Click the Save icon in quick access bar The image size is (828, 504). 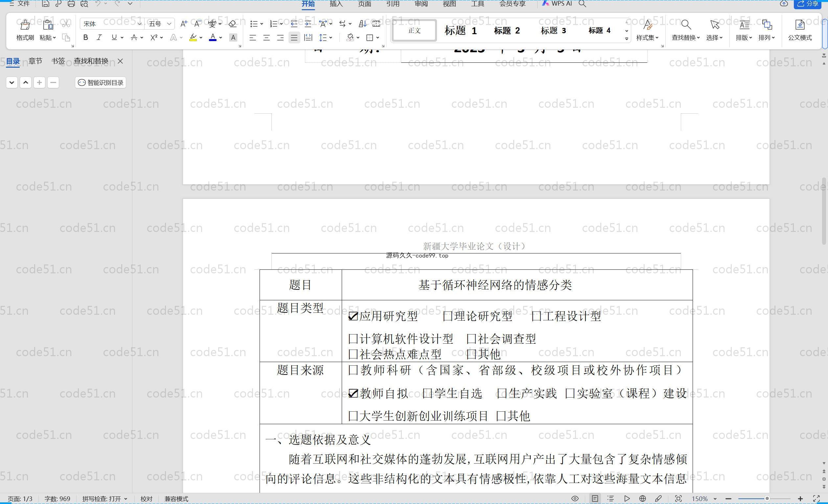(x=45, y=4)
